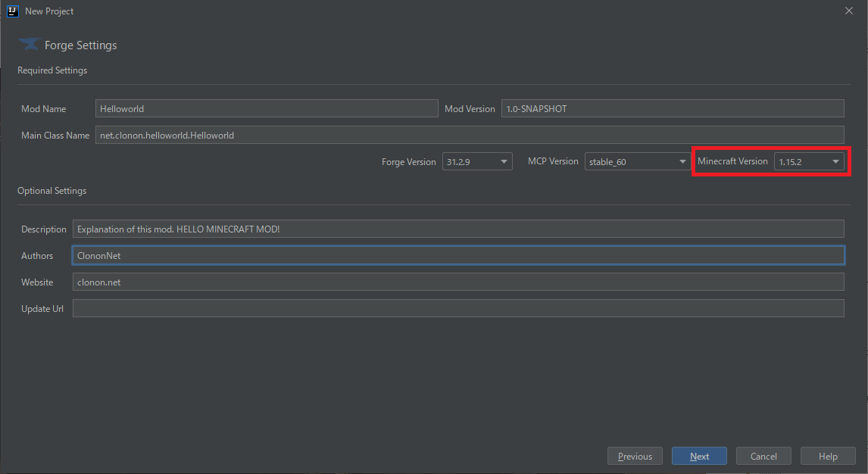Cancel the new project wizard
Viewport: 868px width, 474px height.
(x=763, y=457)
